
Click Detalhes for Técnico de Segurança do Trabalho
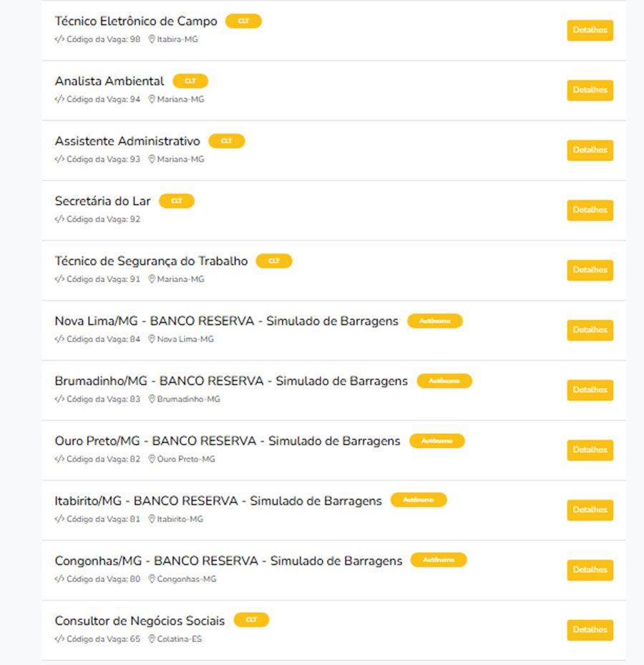(x=590, y=270)
